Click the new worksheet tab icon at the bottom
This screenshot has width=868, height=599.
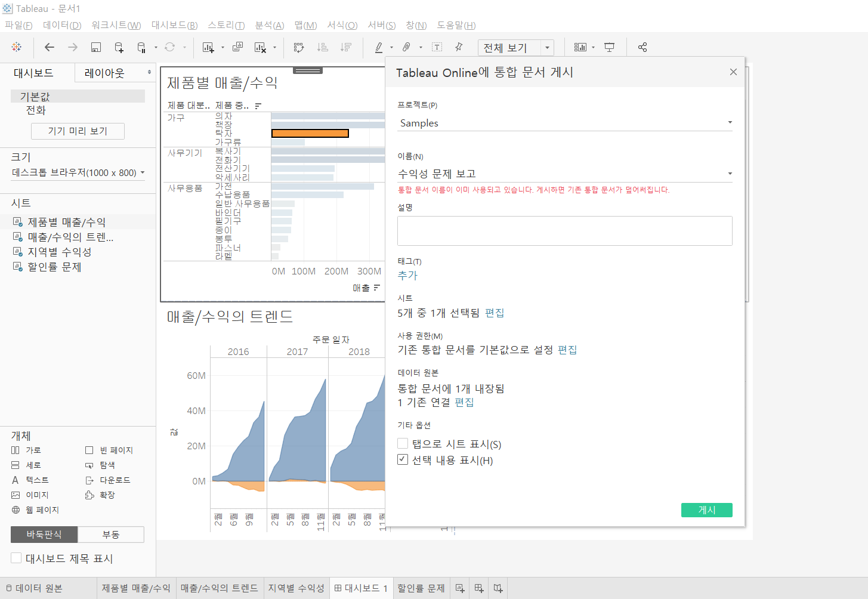pyautogui.click(x=460, y=588)
